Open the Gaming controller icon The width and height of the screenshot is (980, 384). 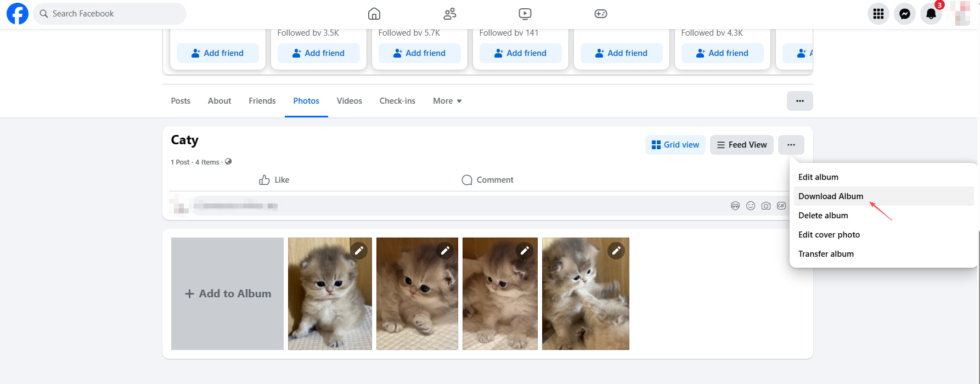pyautogui.click(x=601, y=14)
